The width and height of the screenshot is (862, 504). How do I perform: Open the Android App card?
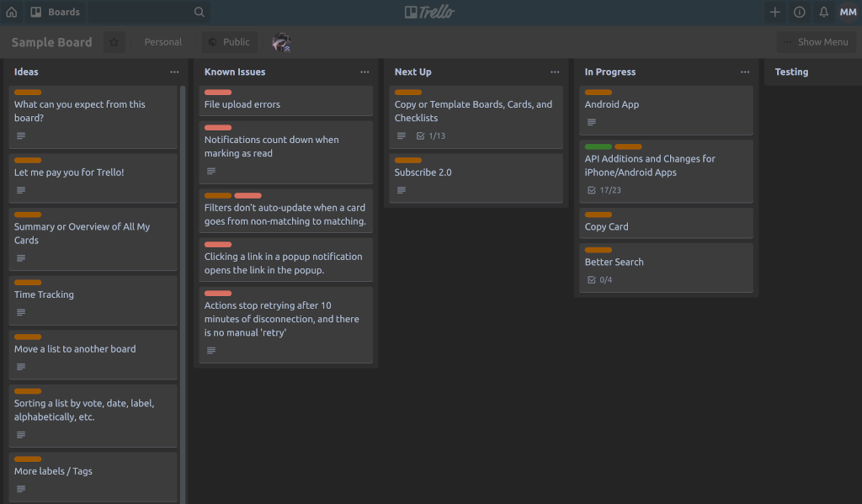666,110
